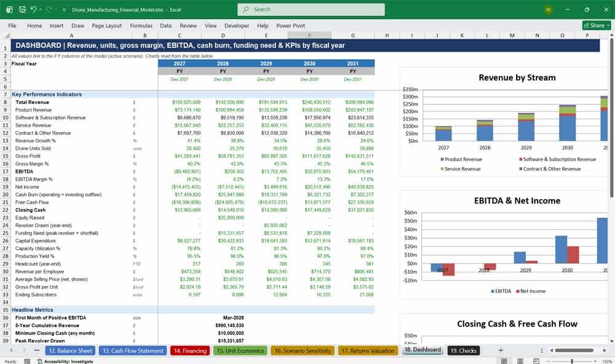Select the EBITDA & Net Income chart title

pyautogui.click(x=517, y=201)
